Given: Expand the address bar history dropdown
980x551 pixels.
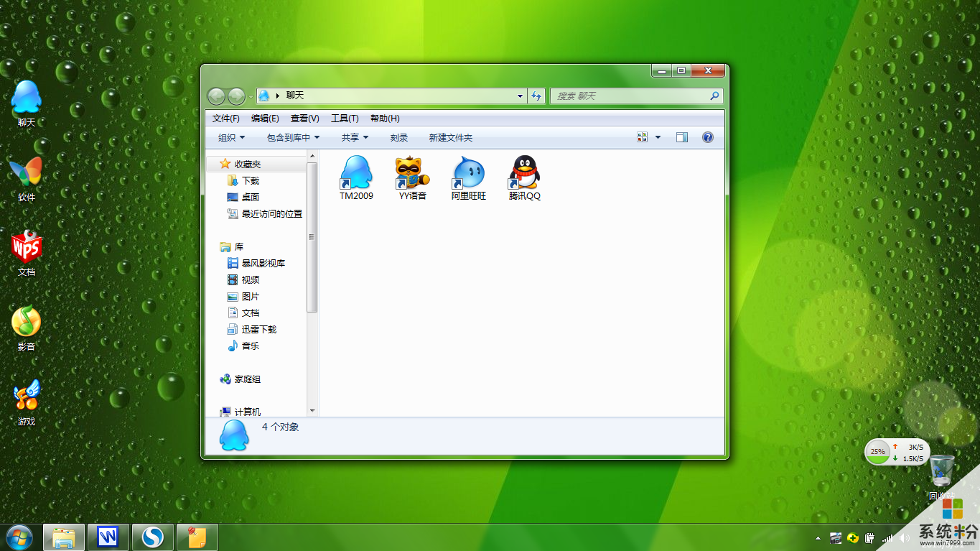Looking at the screenshot, I should click(521, 96).
